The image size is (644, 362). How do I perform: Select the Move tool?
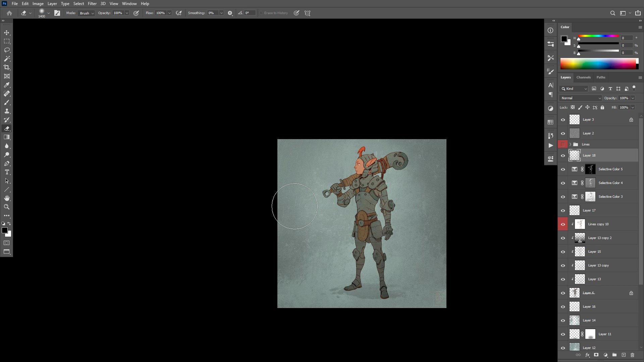(7, 33)
